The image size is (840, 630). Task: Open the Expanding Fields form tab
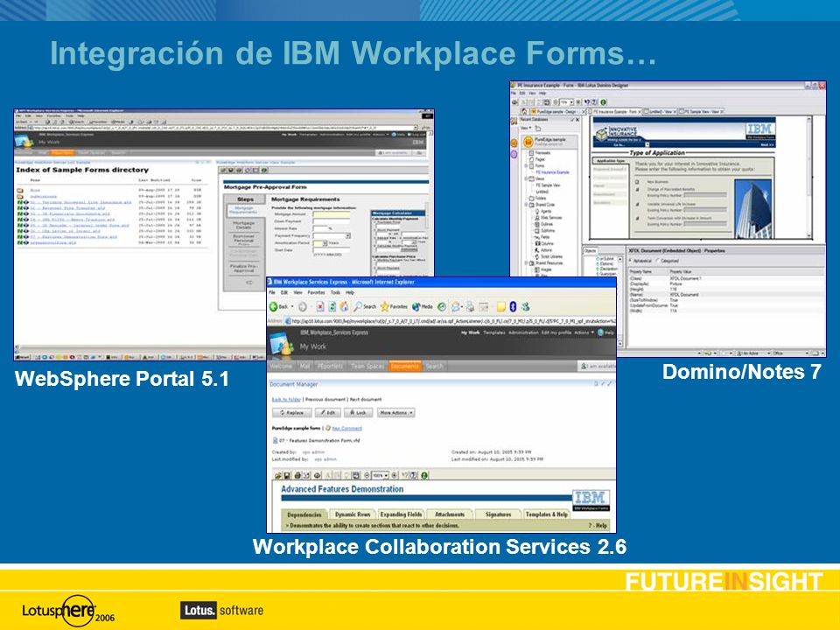click(401, 514)
